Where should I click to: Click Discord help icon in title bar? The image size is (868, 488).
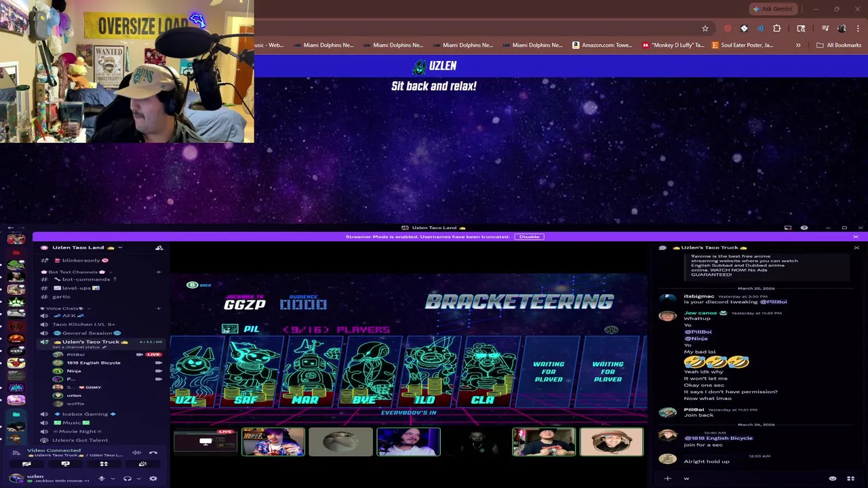coord(804,228)
